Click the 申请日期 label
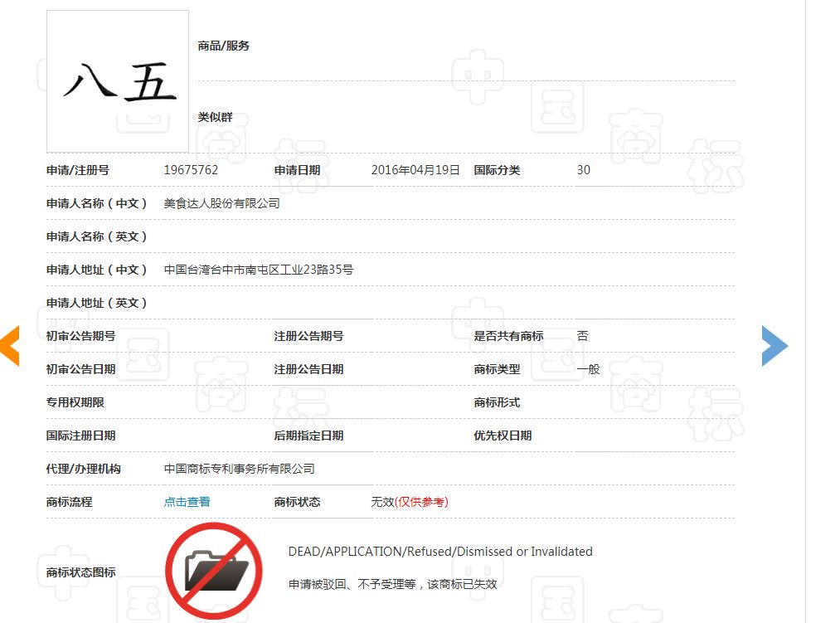840x623 pixels. [x=298, y=170]
